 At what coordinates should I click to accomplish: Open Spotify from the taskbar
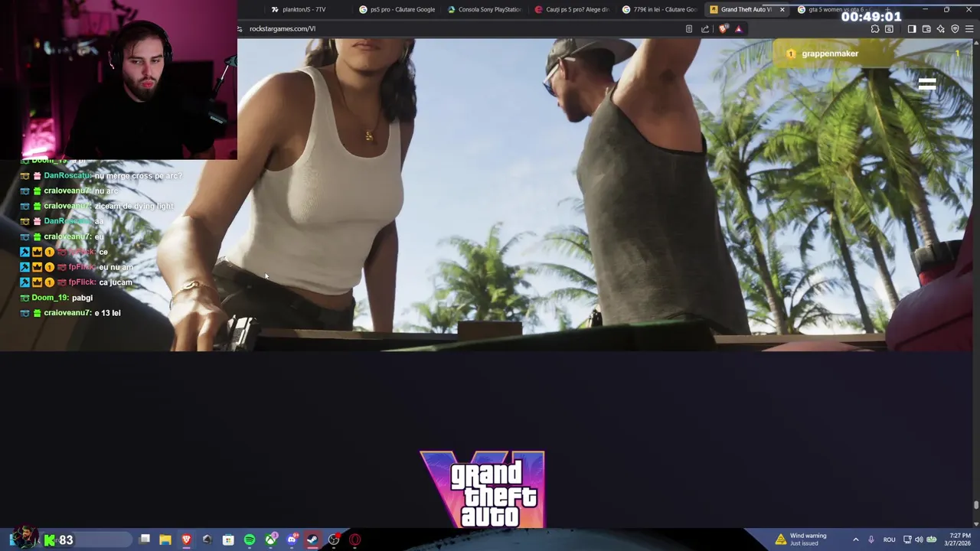(250, 540)
